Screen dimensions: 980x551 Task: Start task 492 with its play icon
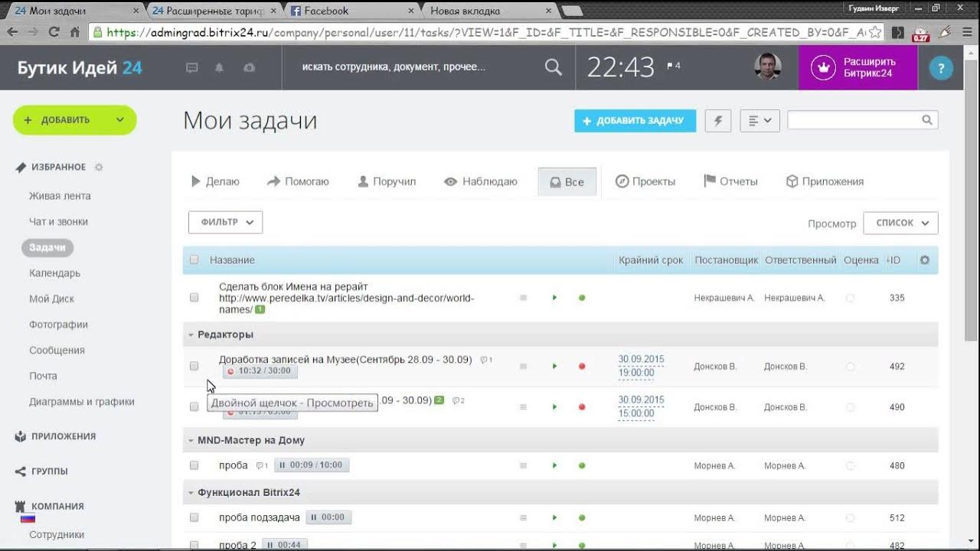554,367
